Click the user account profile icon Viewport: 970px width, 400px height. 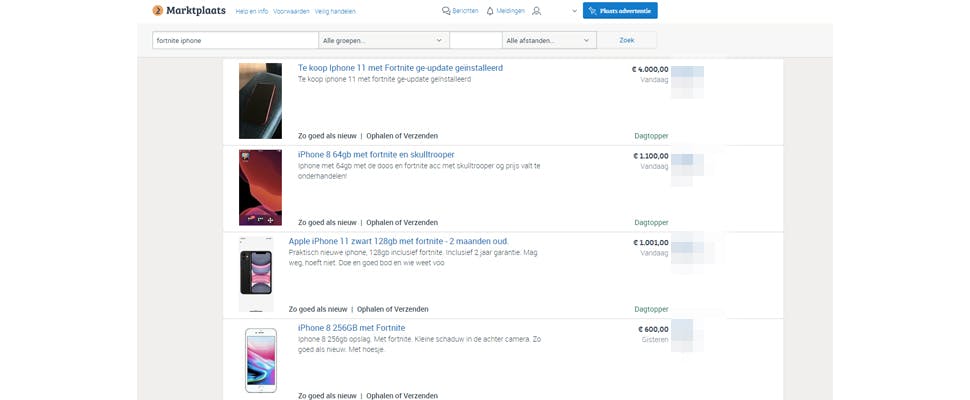coord(537,11)
